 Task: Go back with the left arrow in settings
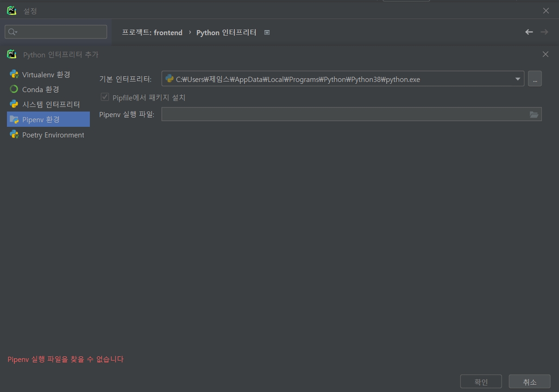coord(529,32)
